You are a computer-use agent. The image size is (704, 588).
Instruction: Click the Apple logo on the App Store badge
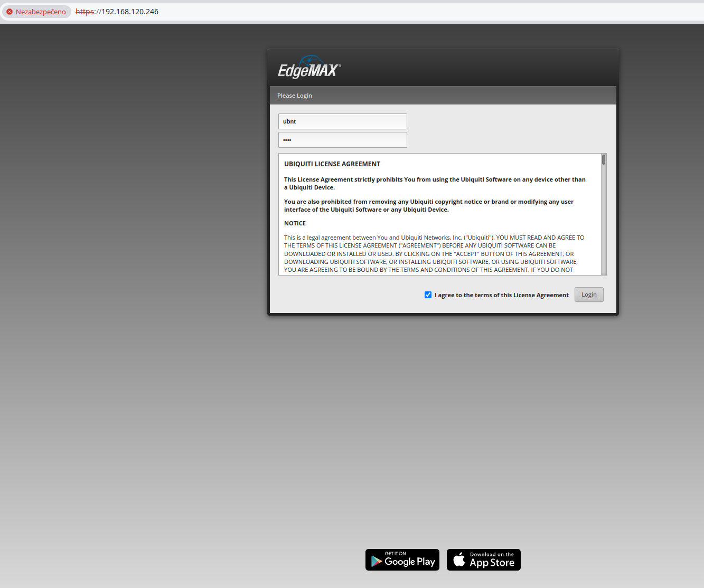click(459, 559)
